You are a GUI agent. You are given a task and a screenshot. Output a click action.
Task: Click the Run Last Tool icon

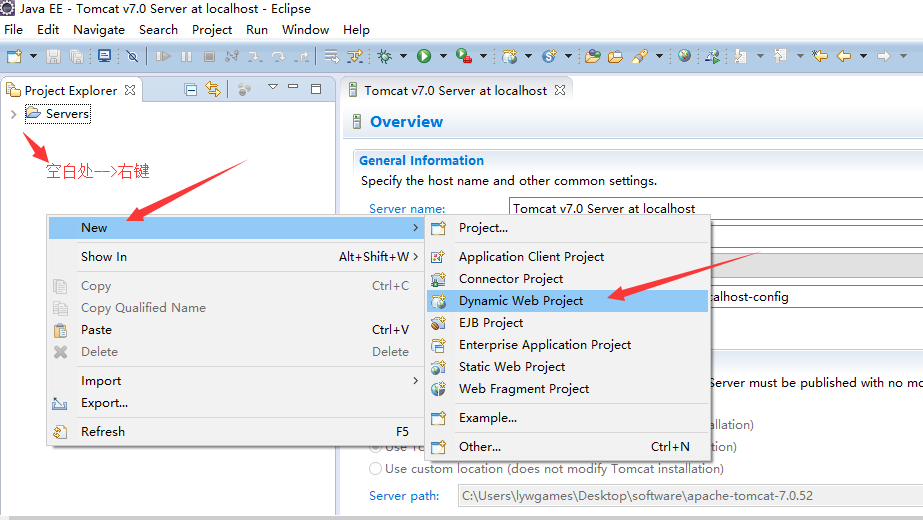point(464,57)
